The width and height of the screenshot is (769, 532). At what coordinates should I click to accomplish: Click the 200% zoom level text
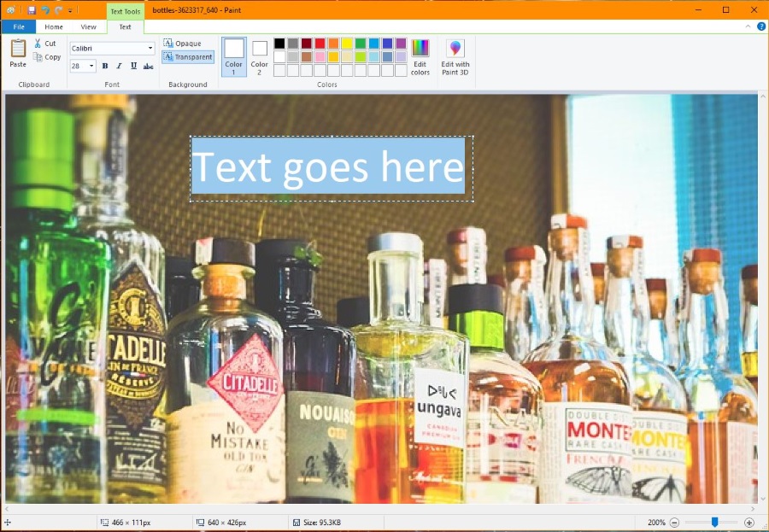coord(656,523)
